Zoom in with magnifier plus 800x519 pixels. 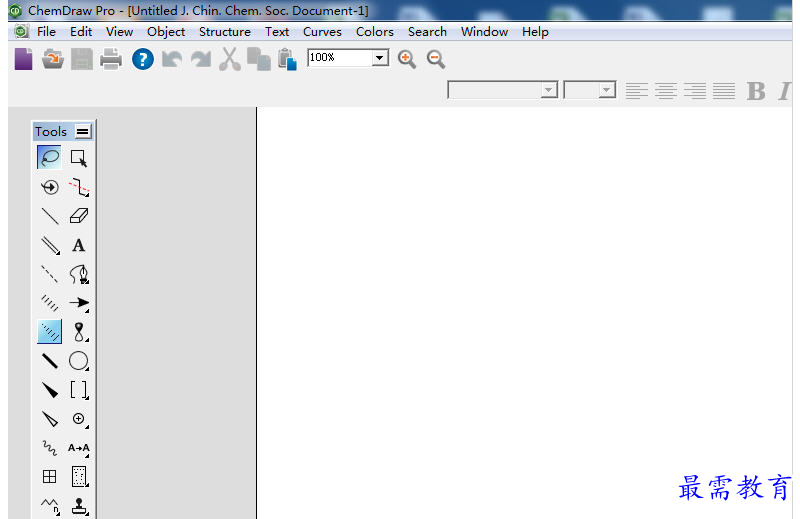click(407, 59)
